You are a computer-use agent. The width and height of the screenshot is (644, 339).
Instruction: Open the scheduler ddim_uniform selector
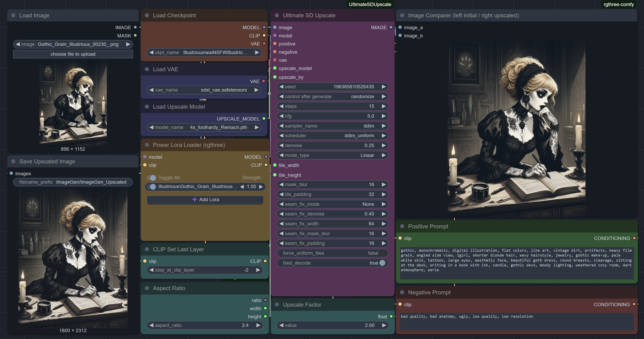pos(333,136)
